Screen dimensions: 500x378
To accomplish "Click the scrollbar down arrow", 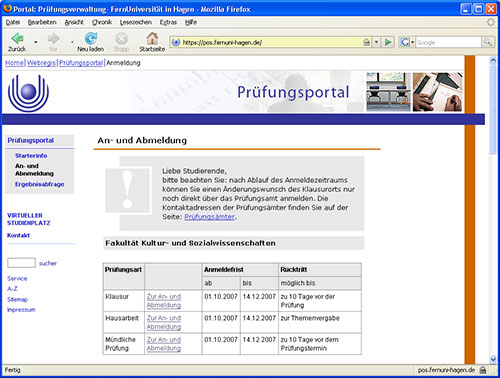I will 493,359.
